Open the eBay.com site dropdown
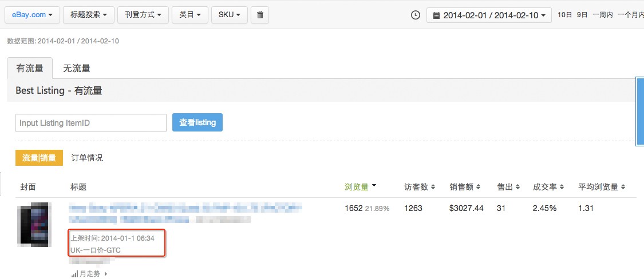Screen dimensions: 644x279 point(33,15)
